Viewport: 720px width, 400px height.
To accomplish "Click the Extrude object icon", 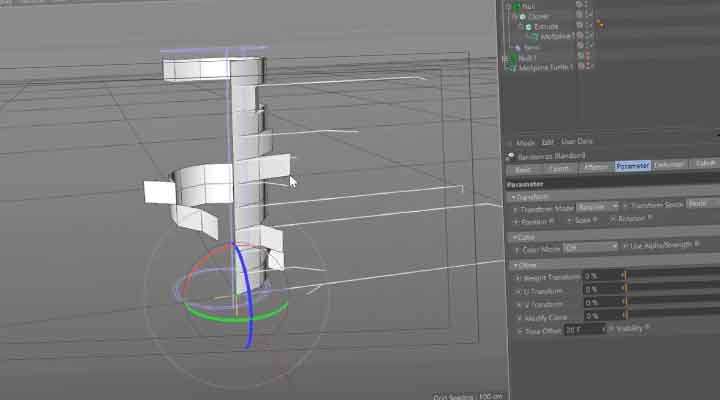I will 527,26.
